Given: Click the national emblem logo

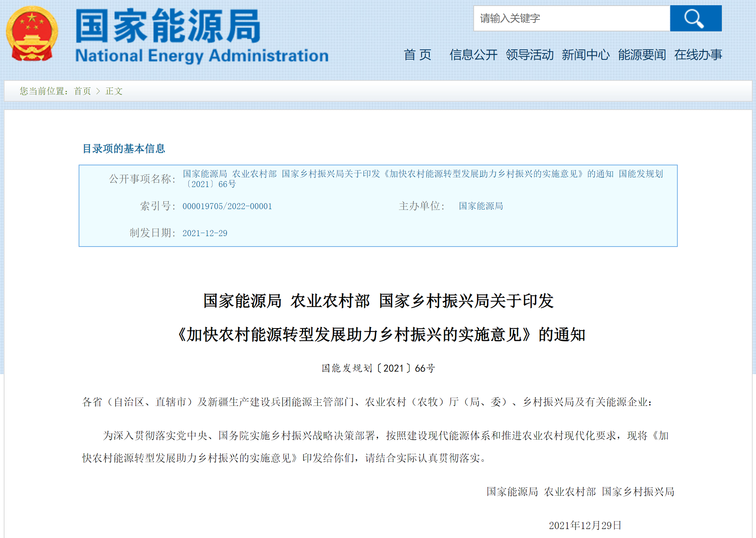Looking at the screenshot, I should tap(32, 34).
